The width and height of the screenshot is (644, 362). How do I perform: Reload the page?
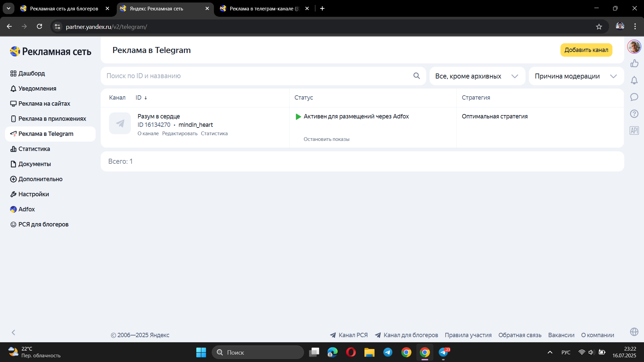pos(39,27)
